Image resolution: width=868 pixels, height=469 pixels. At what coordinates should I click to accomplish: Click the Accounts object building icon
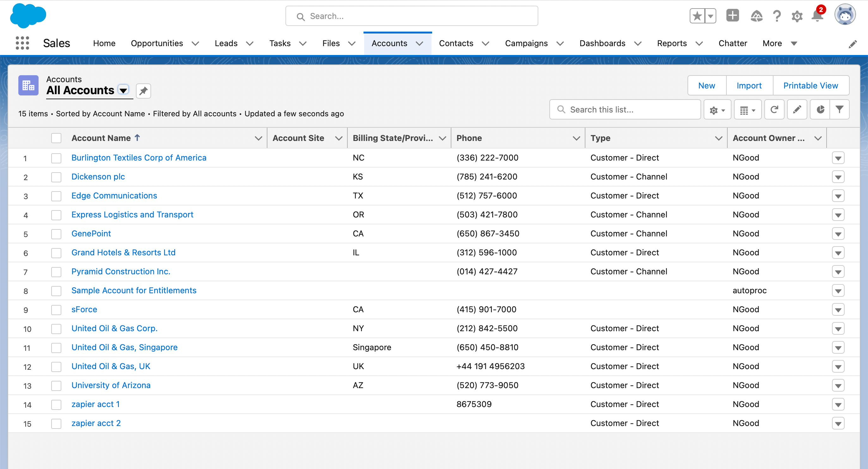pyautogui.click(x=28, y=86)
